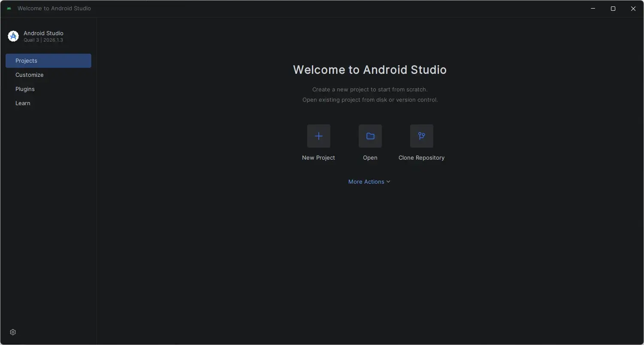The image size is (644, 345).
Task: Click the New Project label
Action: point(318,157)
